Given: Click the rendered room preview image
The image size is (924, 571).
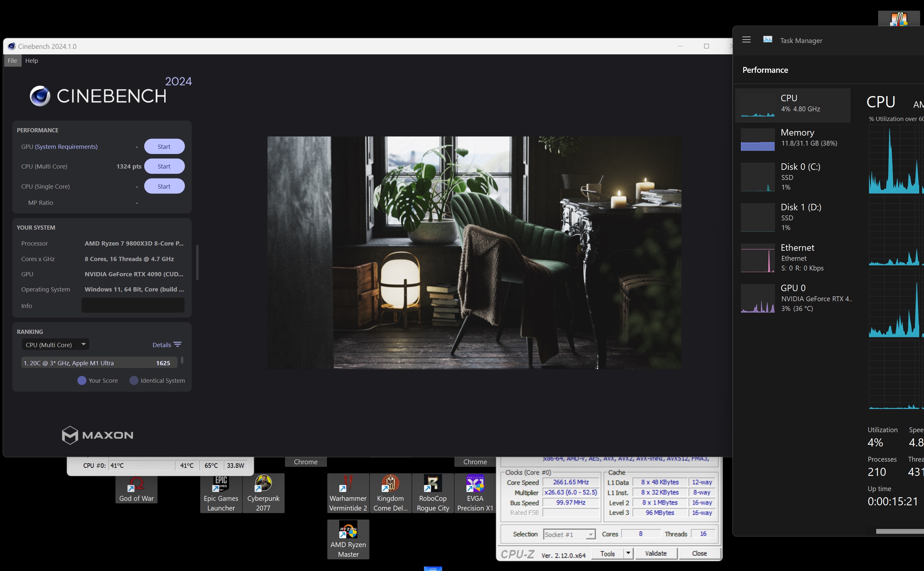Looking at the screenshot, I should coord(474,253).
